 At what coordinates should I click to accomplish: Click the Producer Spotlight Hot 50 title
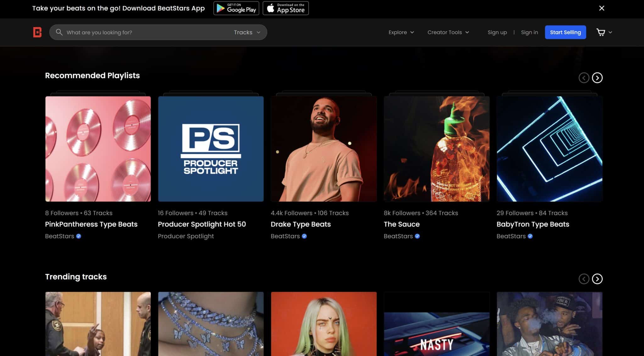[x=202, y=224]
